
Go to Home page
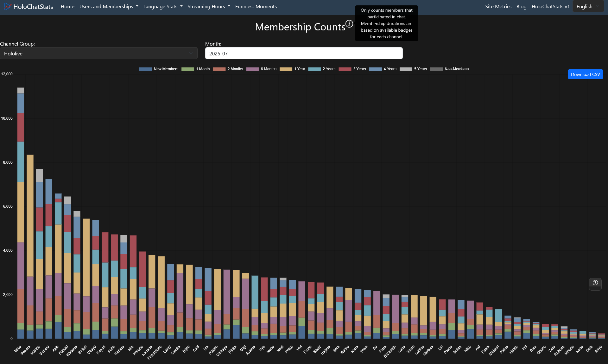tap(67, 6)
